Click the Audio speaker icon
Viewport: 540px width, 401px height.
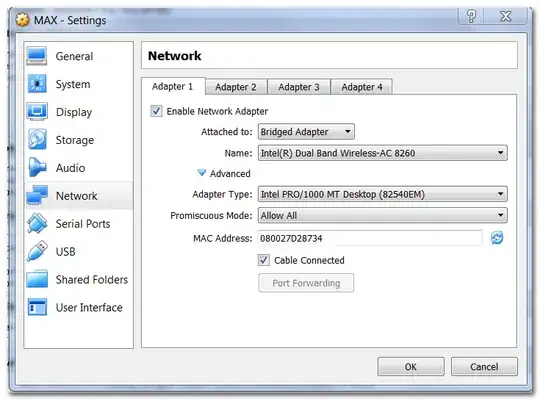(37, 167)
